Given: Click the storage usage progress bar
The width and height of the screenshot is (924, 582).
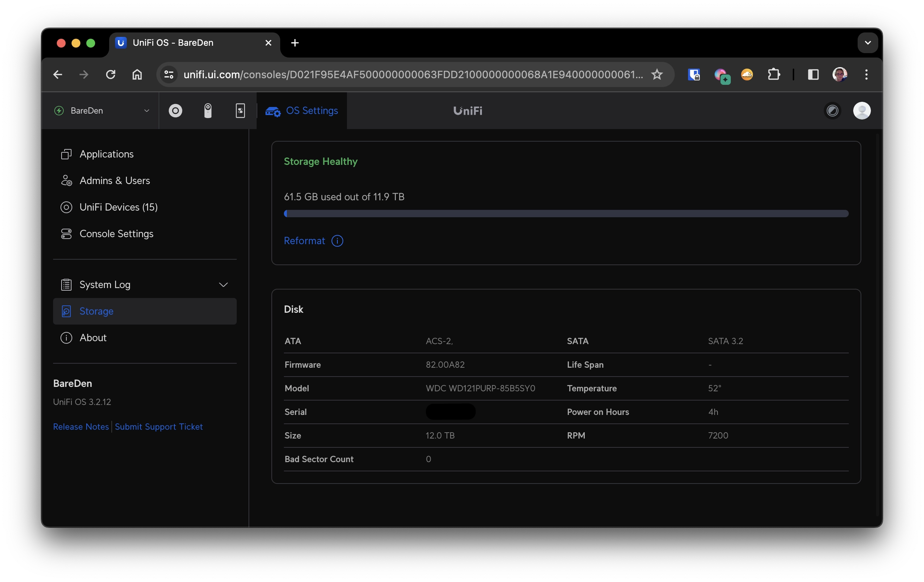Looking at the screenshot, I should pos(566,214).
